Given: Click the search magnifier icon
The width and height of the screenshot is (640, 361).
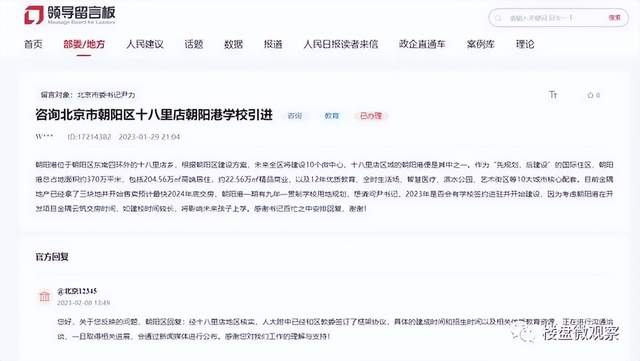Looking at the screenshot, I should (x=498, y=18).
